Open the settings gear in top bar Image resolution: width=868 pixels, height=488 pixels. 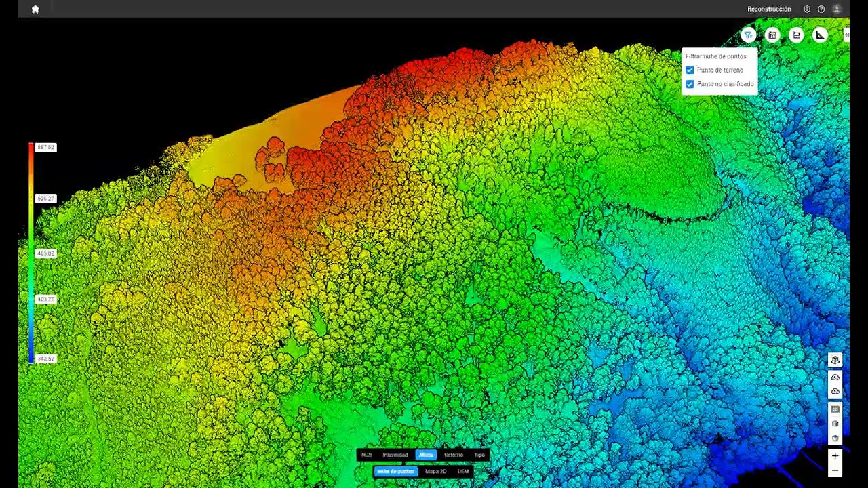[x=807, y=9]
